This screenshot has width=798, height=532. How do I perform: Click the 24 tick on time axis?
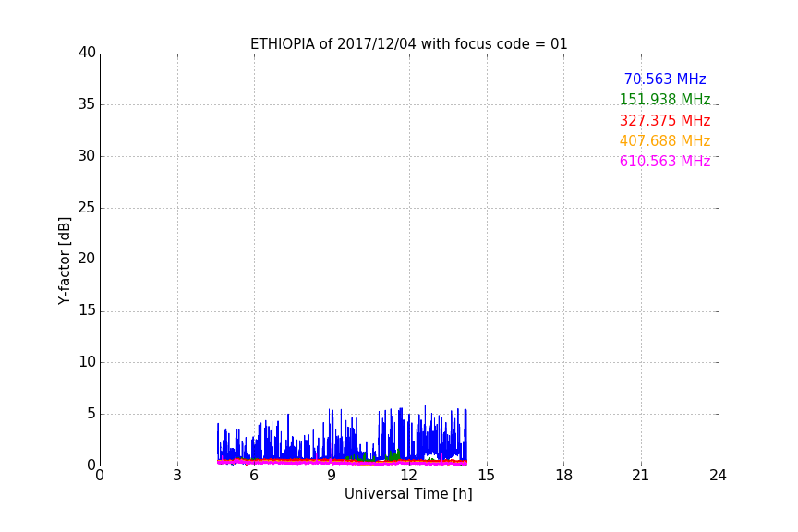click(x=718, y=476)
